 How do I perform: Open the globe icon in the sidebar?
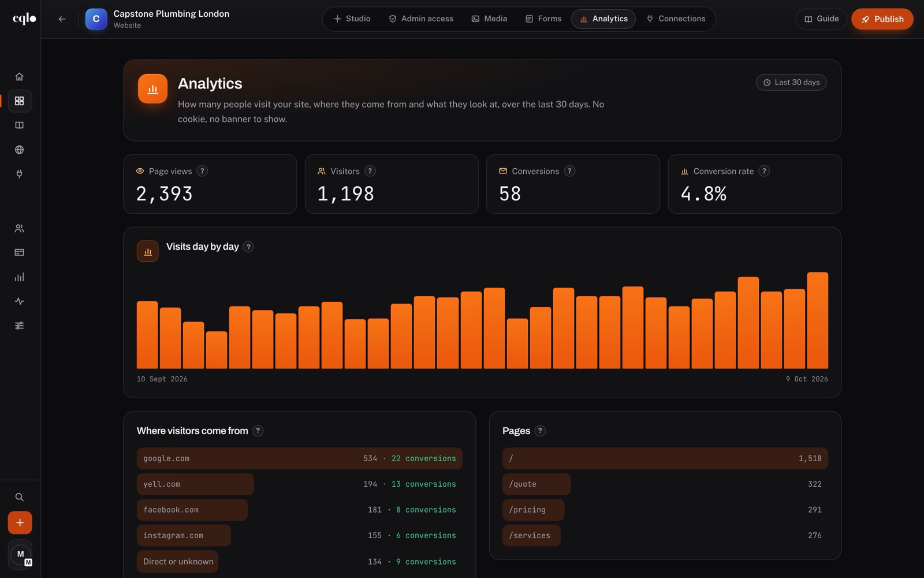tap(19, 149)
